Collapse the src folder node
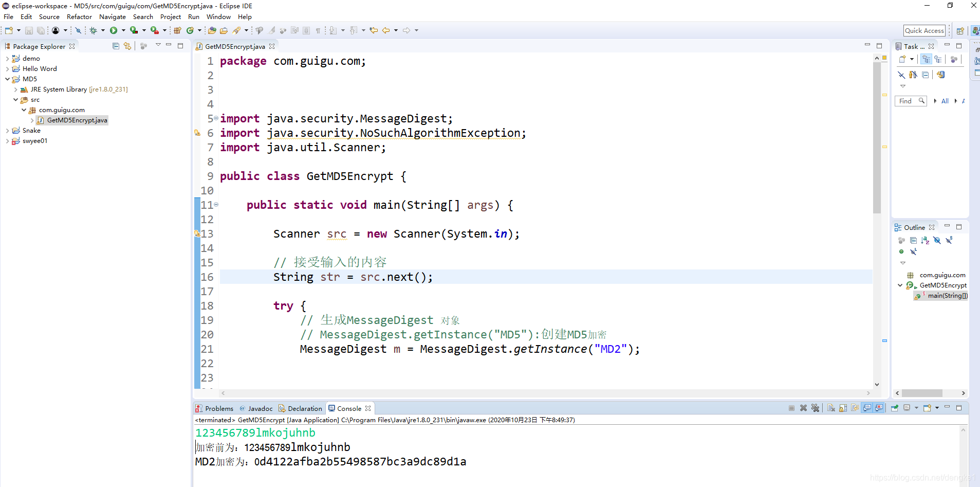980x487 pixels. (x=15, y=100)
